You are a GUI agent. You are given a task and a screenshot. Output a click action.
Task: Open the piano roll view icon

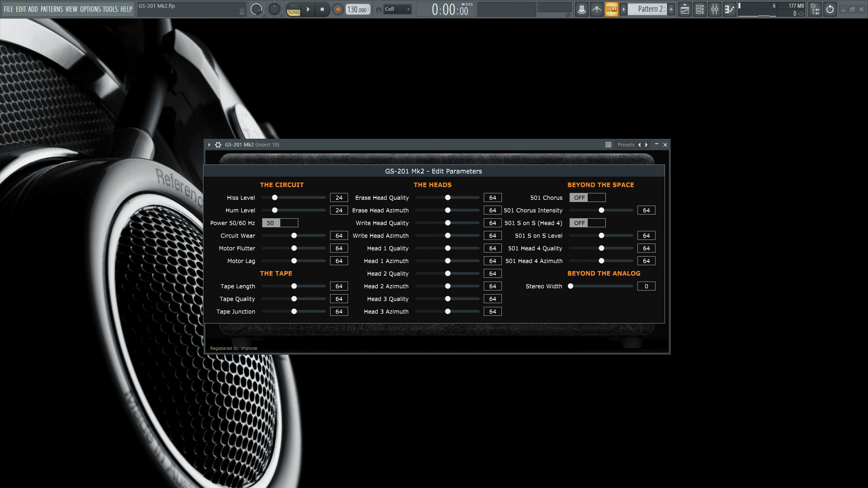pos(729,9)
